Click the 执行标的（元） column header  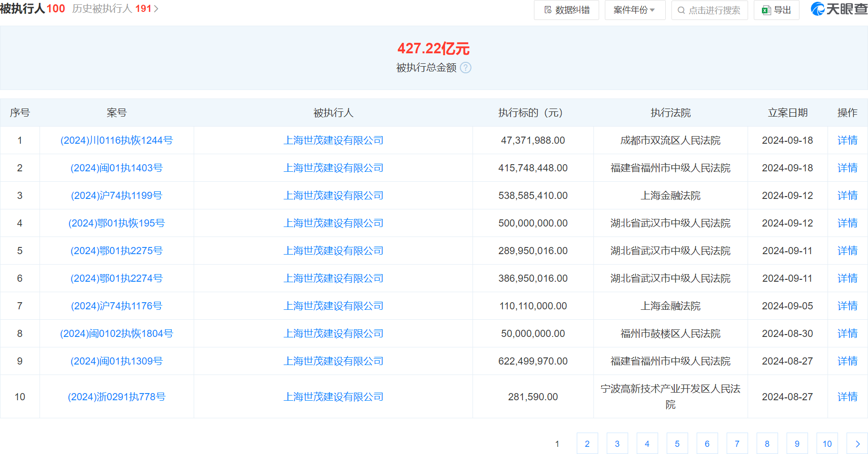(533, 113)
